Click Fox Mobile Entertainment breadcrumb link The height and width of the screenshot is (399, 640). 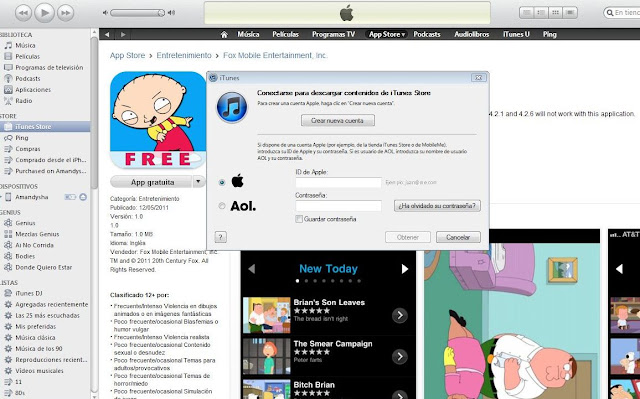pyautogui.click(x=276, y=55)
